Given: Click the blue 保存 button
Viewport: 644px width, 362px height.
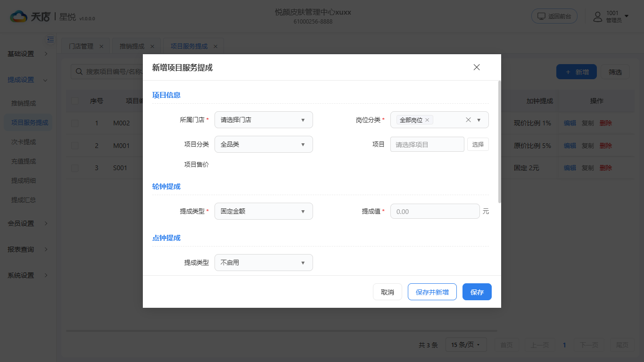Looking at the screenshot, I should tap(477, 292).
